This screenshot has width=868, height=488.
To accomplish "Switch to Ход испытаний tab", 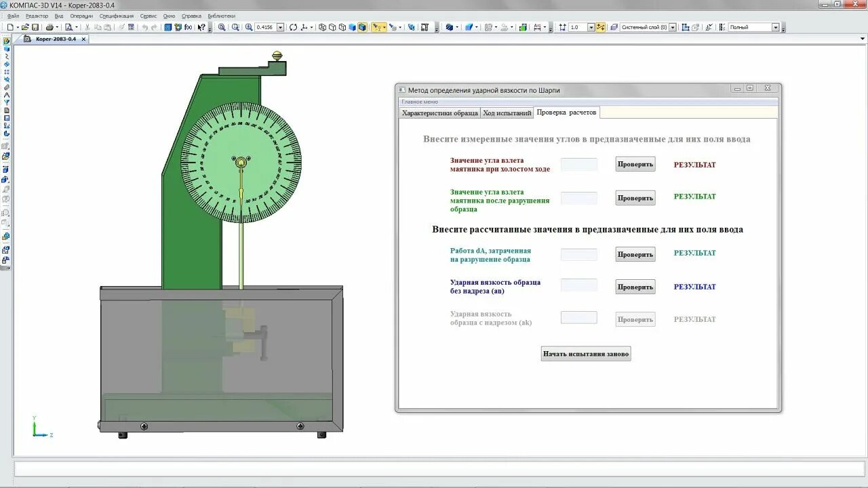I will click(x=507, y=113).
